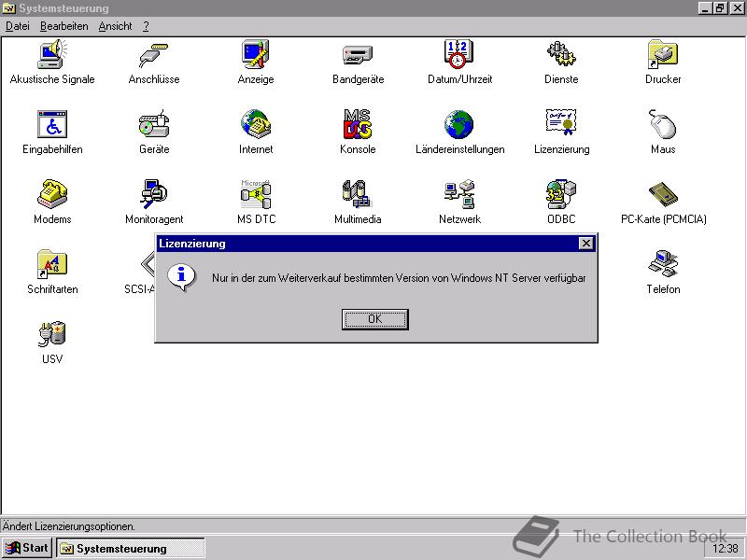This screenshot has height=560, width=747.
Task: Select the Telefon telephony icon
Action: 663,263
